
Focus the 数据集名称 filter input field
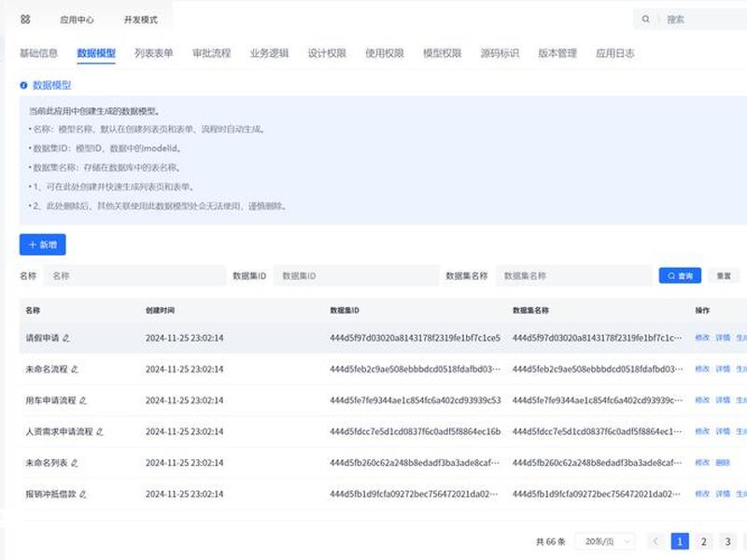click(x=573, y=275)
